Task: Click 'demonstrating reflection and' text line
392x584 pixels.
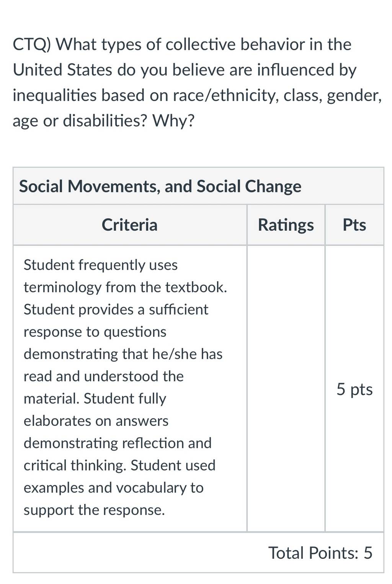Action: 118,443
